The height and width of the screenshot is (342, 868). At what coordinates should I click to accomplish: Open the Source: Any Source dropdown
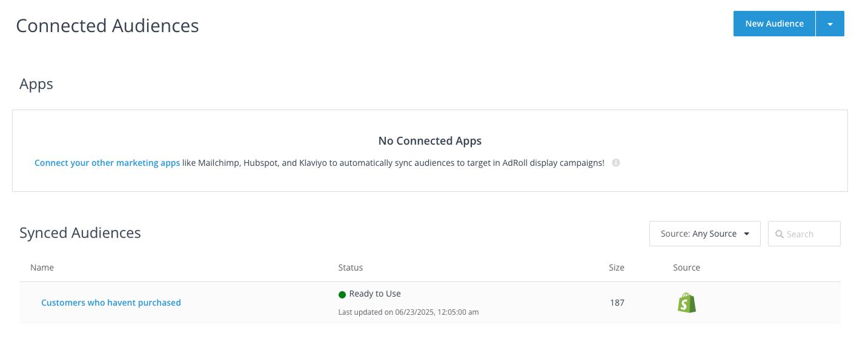tap(704, 234)
